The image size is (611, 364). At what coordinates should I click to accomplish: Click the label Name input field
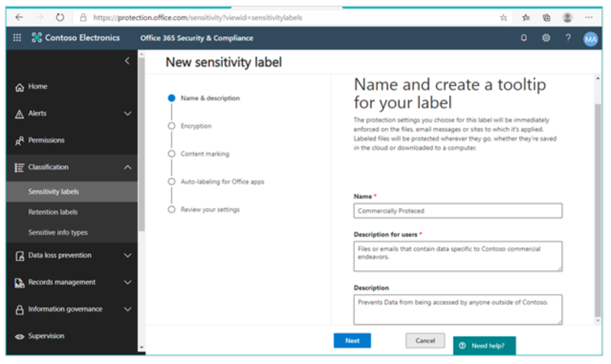click(458, 211)
